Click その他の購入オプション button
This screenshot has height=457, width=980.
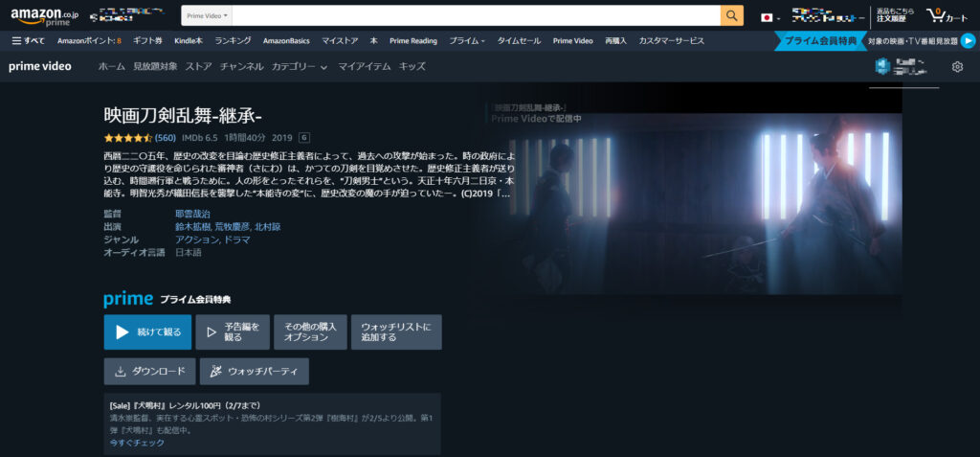(310, 331)
